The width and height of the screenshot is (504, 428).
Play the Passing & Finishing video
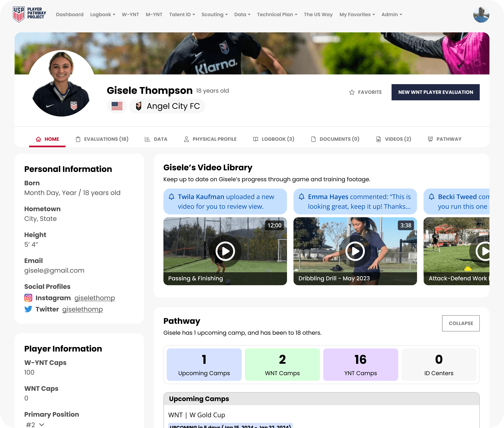tap(225, 251)
